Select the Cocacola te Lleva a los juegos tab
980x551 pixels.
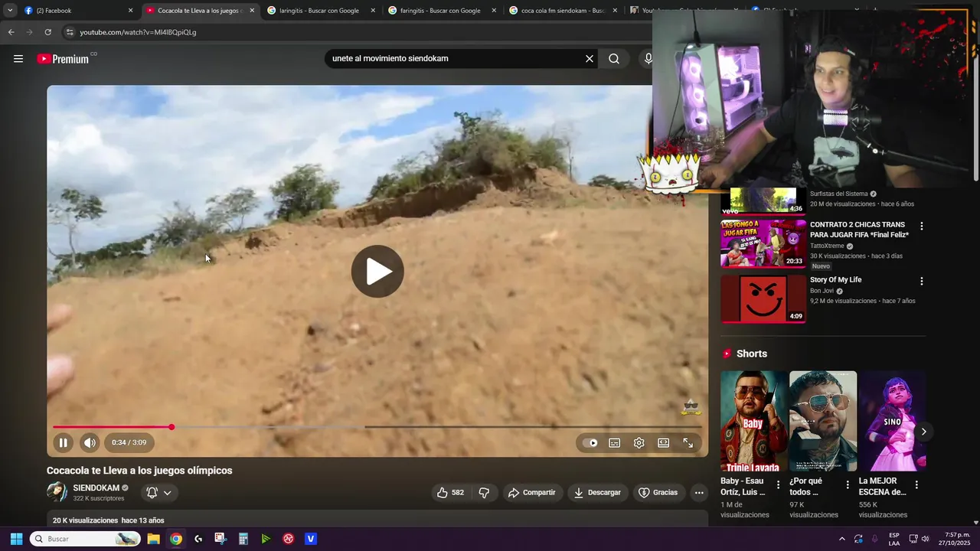pos(201,11)
